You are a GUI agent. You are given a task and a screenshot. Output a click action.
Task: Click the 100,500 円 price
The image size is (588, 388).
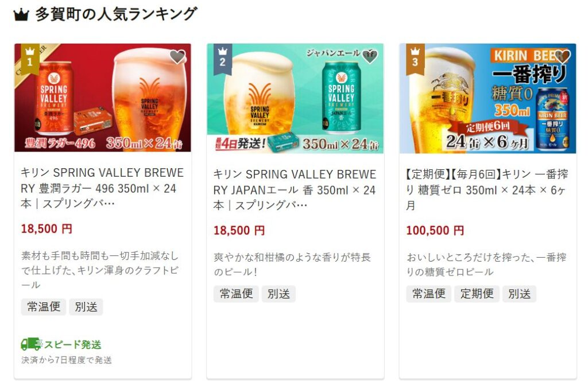click(x=435, y=230)
